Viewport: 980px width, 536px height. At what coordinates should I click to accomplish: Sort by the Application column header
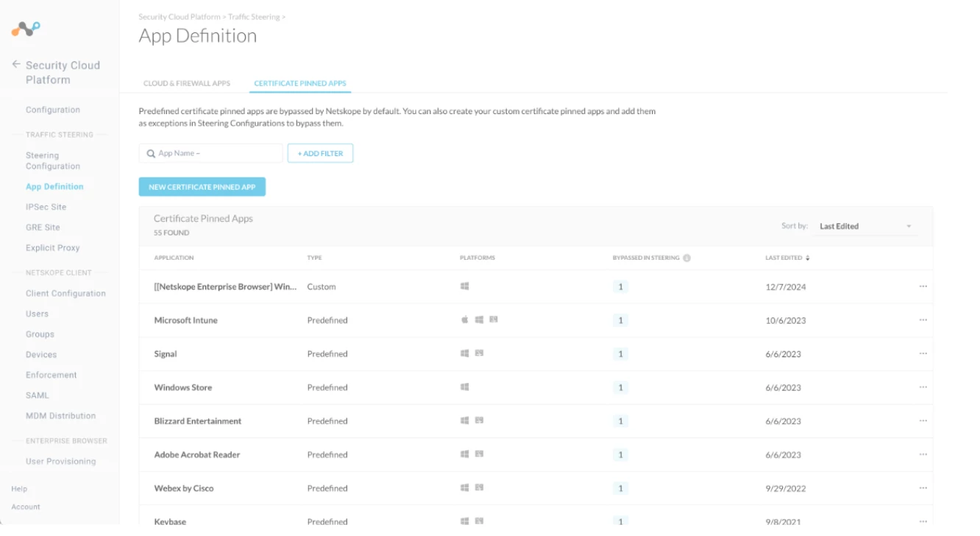[x=174, y=258]
